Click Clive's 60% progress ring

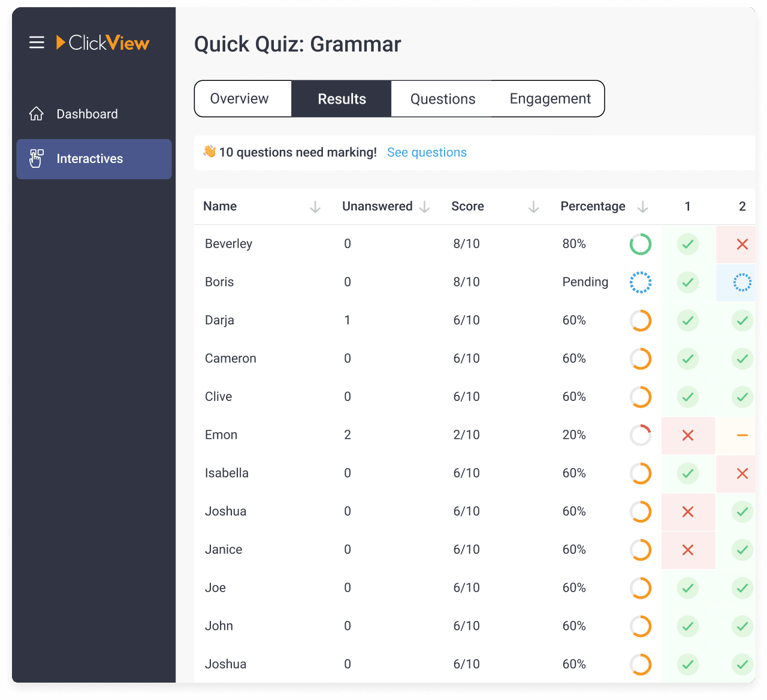pyautogui.click(x=641, y=397)
